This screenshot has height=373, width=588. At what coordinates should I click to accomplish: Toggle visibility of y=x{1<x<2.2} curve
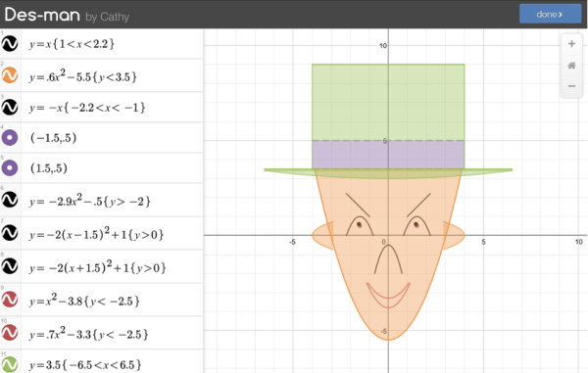point(10,44)
